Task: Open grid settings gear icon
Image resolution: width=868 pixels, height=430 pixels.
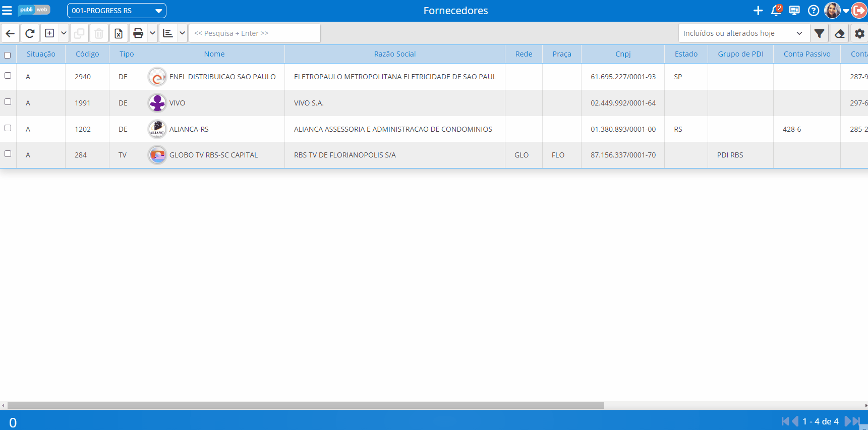Action: [859, 33]
